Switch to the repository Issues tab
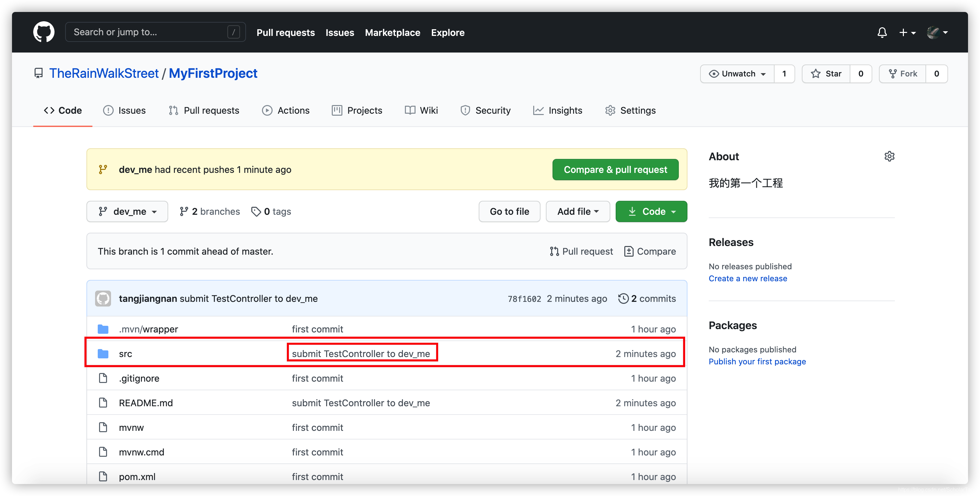 tap(124, 110)
